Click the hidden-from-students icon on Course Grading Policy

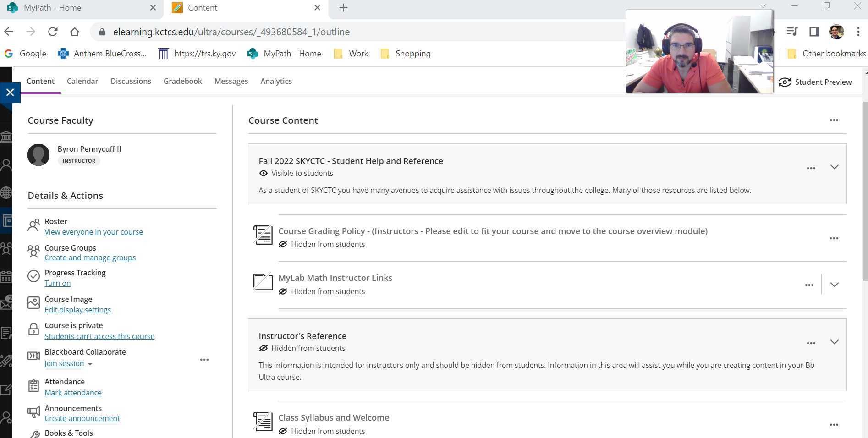pos(283,244)
